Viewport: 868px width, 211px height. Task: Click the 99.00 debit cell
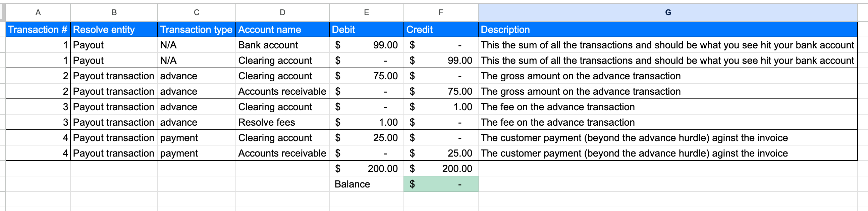tap(366, 45)
